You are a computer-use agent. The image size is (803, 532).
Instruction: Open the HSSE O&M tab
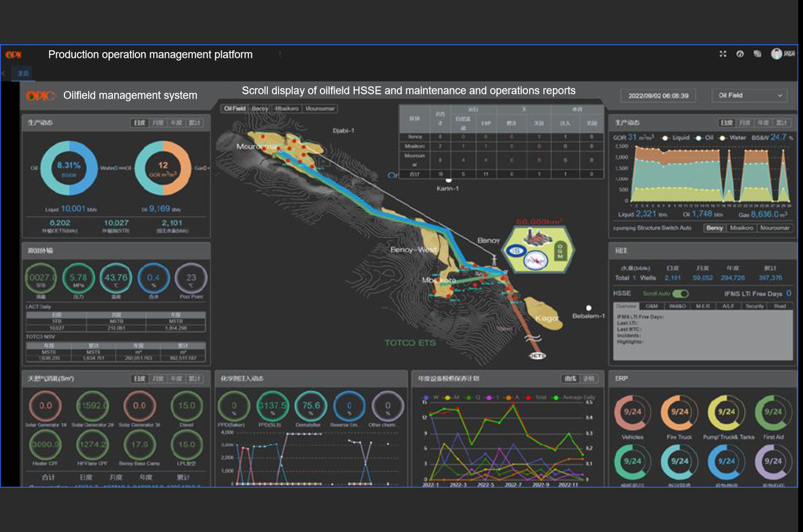[x=652, y=306]
